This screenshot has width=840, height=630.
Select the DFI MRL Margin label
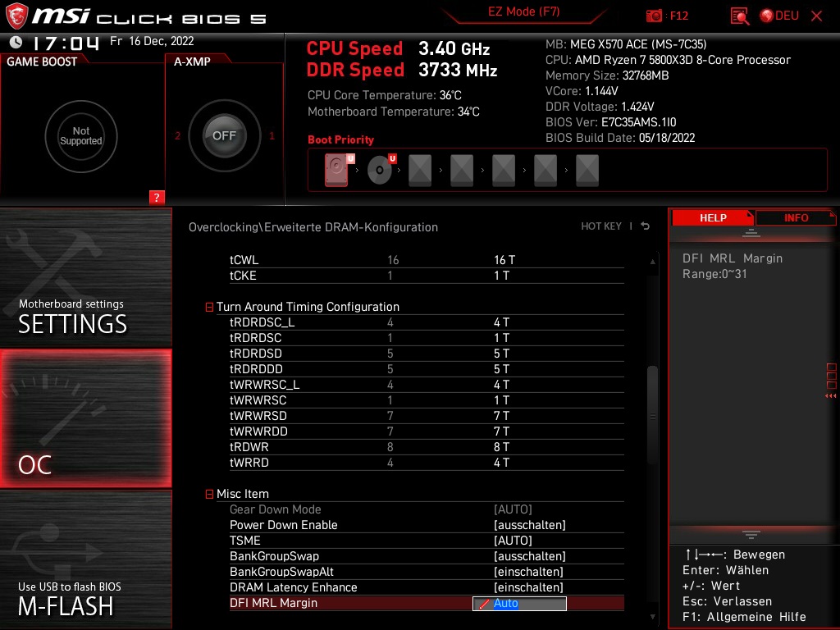pyautogui.click(x=273, y=603)
